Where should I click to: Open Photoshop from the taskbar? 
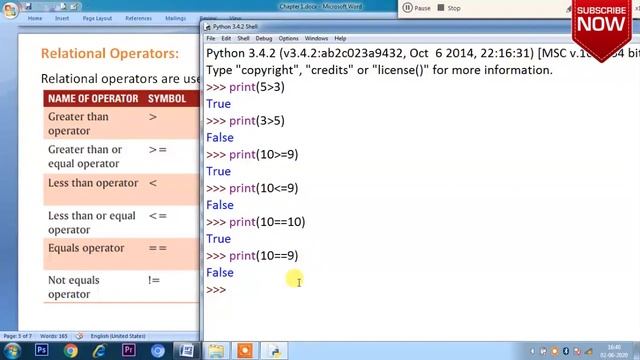pyautogui.click(x=41, y=350)
